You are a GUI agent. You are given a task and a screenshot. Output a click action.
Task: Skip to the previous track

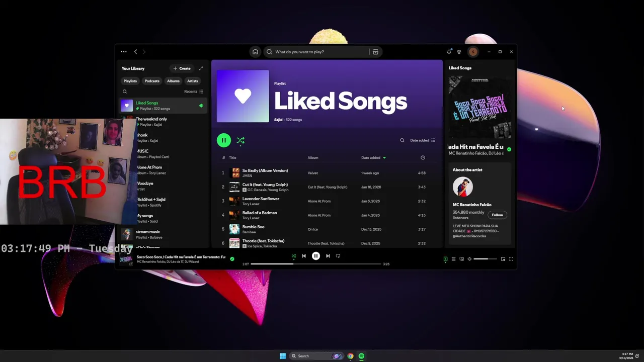[304, 256]
